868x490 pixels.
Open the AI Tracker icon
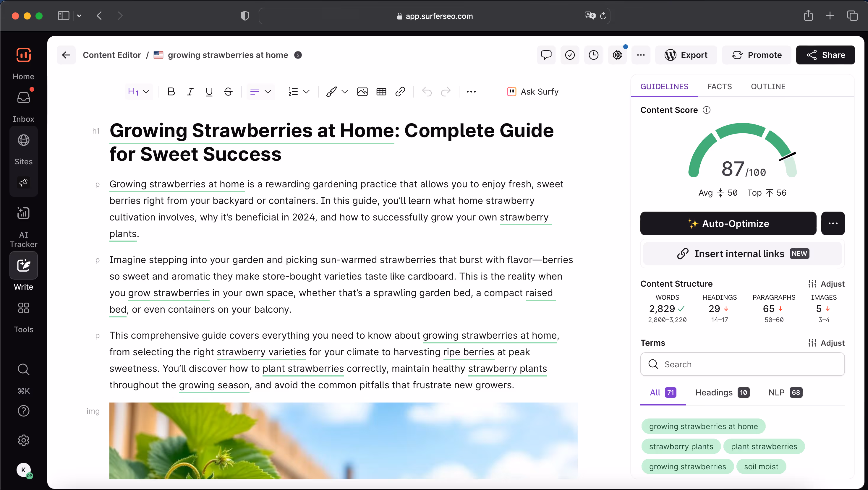(x=24, y=213)
